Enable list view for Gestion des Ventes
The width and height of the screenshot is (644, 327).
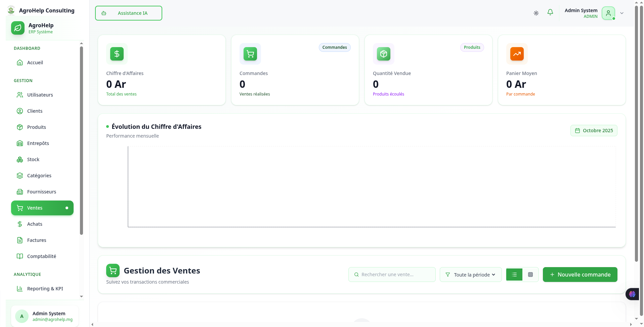(514, 275)
